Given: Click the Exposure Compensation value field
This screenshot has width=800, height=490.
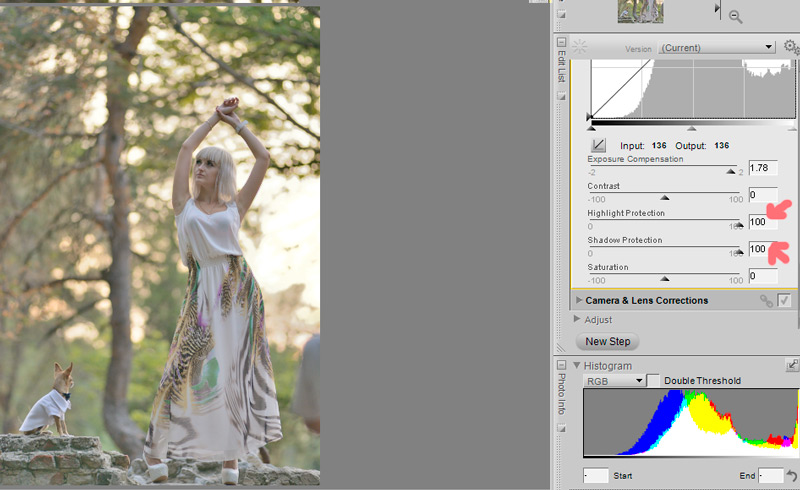Looking at the screenshot, I should pos(763,168).
